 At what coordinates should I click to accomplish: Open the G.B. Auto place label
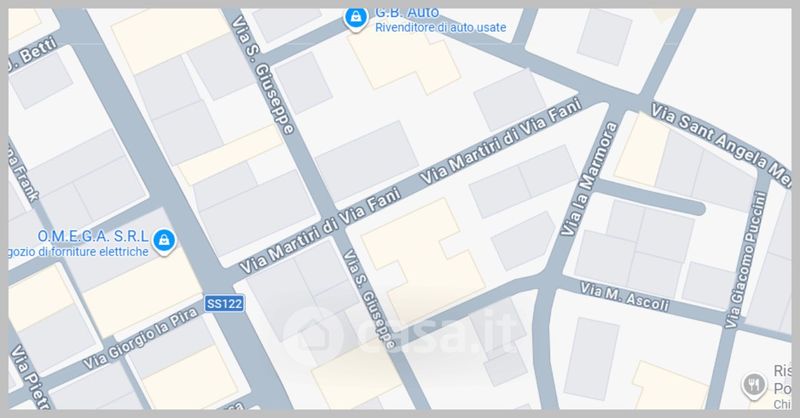(x=407, y=13)
